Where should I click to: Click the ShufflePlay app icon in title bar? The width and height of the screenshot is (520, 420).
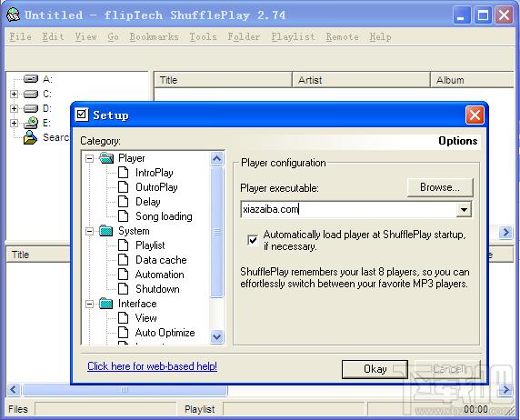pyautogui.click(x=13, y=15)
